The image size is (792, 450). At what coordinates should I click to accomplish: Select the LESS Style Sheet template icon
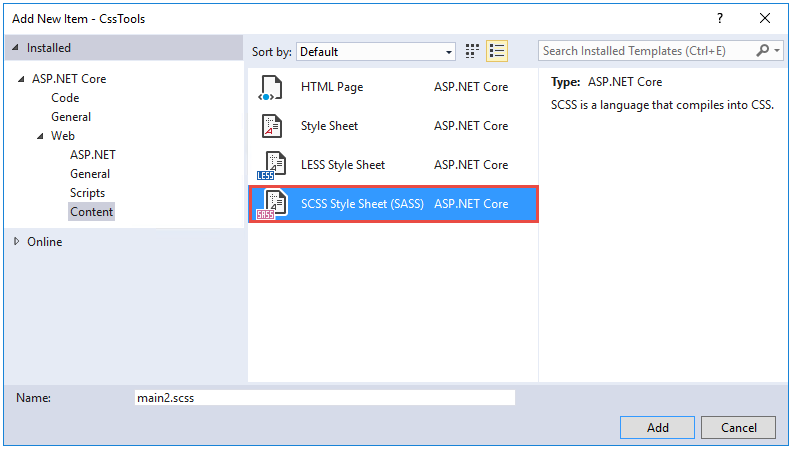click(271, 166)
